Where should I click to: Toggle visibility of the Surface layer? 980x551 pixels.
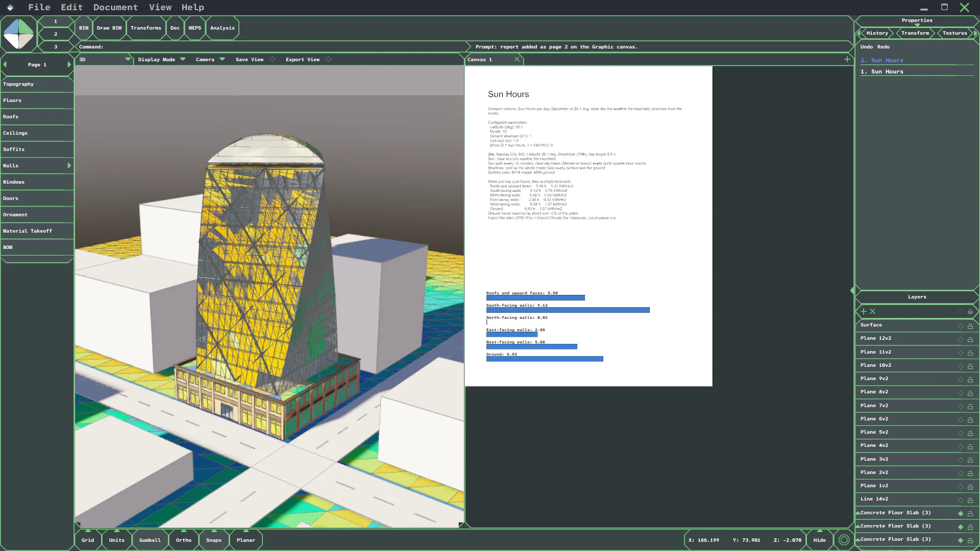[961, 325]
